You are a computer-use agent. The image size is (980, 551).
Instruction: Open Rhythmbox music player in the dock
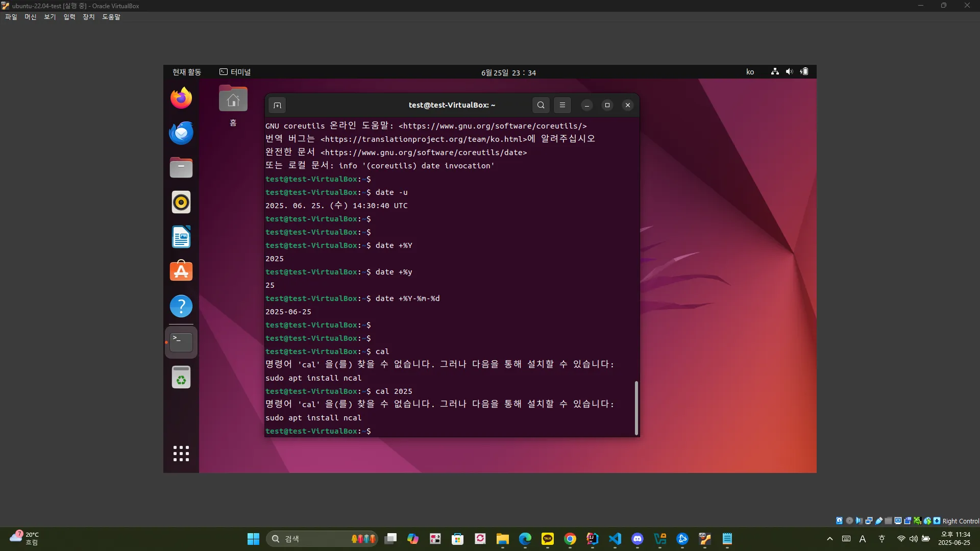[181, 202]
